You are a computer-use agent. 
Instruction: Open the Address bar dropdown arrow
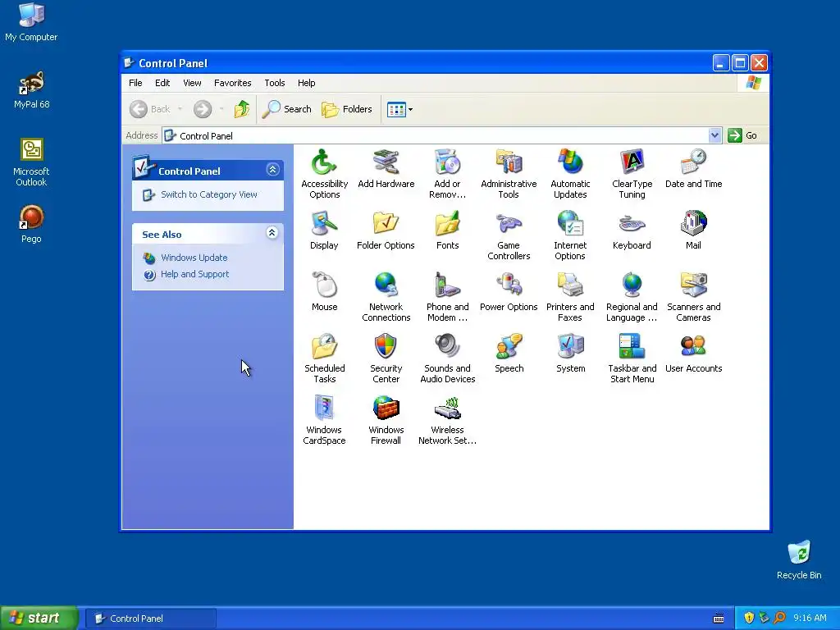[714, 135]
